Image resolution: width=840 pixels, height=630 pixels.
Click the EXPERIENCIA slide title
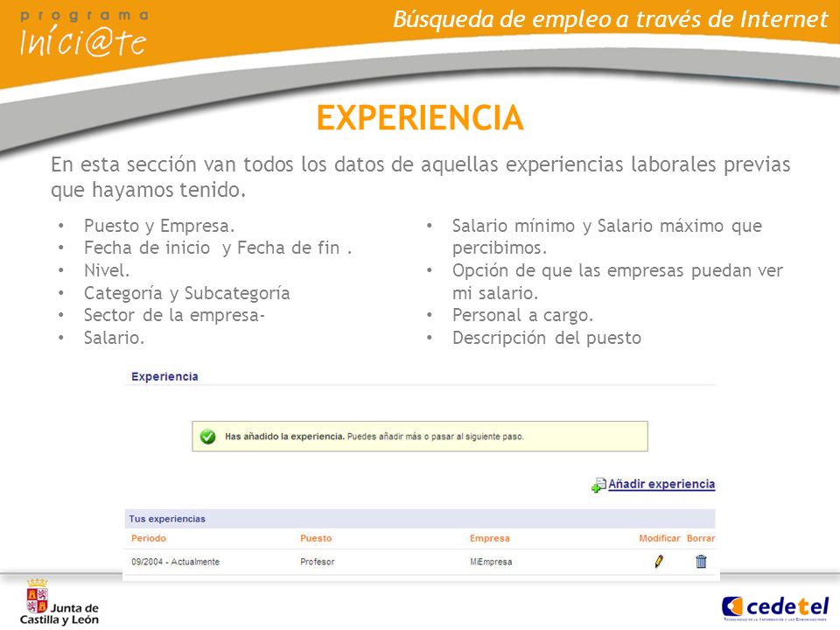coord(420,117)
